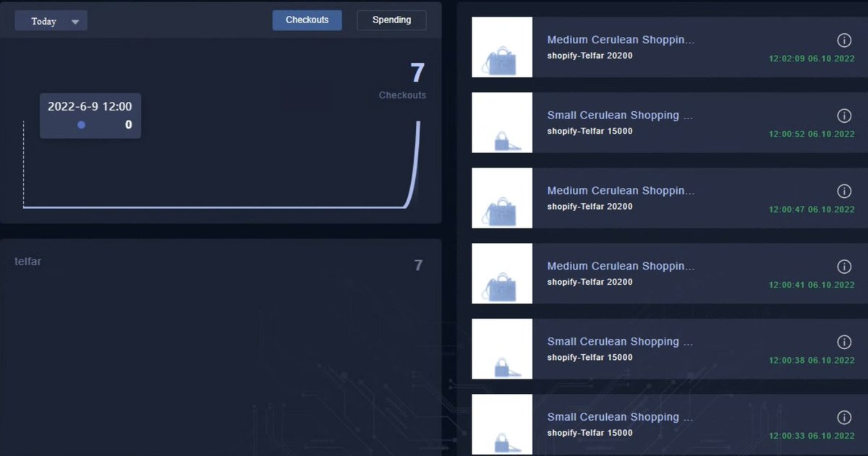Click bag thumbnail of 12:00:41 checkout

coord(502,273)
